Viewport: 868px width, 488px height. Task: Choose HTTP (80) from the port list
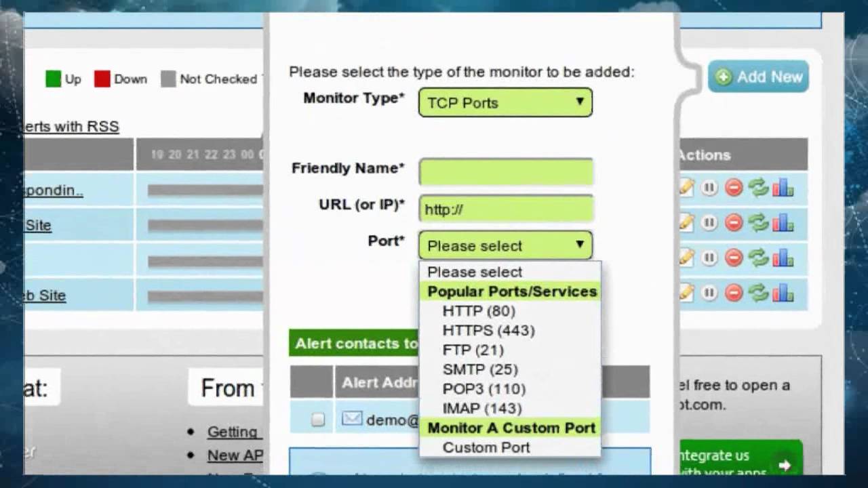[x=479, y=311]
